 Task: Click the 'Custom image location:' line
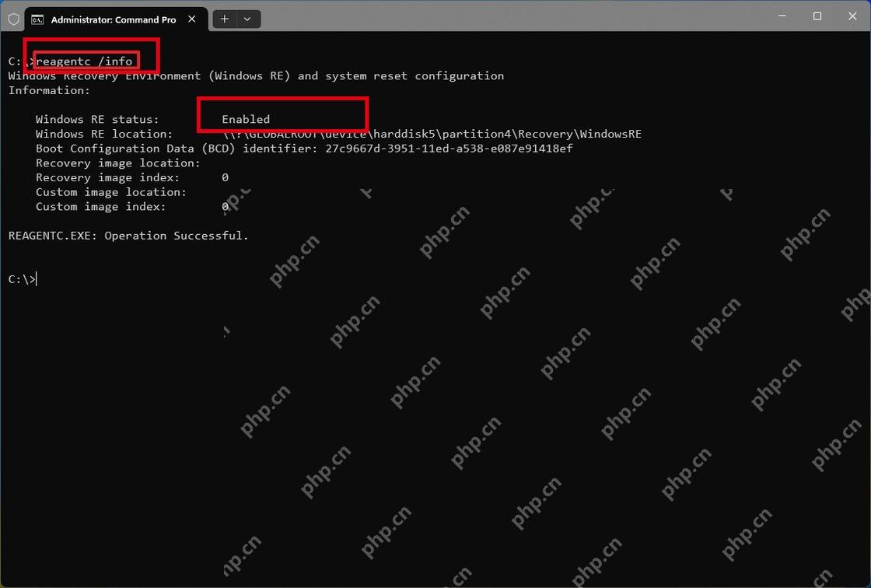pyautogui.click(x=111, y=192)
